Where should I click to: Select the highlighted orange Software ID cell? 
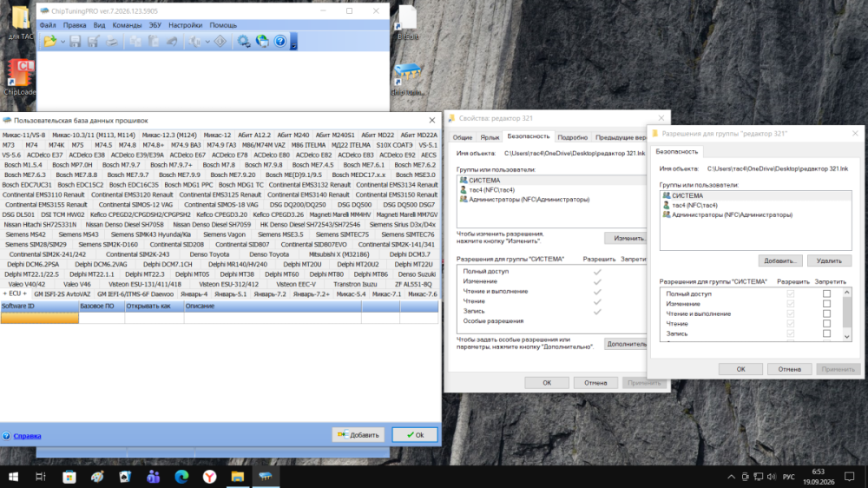pos(39,318)
